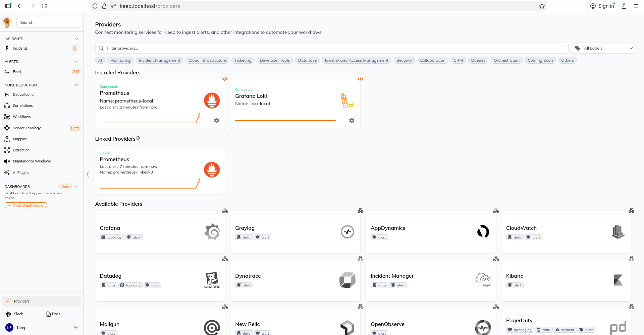Click the browser address bar URL

coord(150,6)
